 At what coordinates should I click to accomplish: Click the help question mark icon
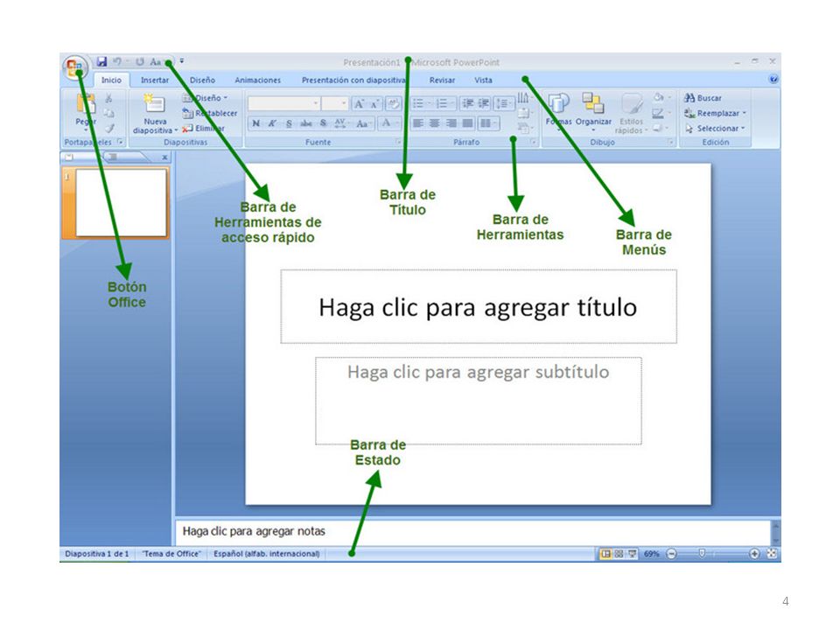click(773, 80)
